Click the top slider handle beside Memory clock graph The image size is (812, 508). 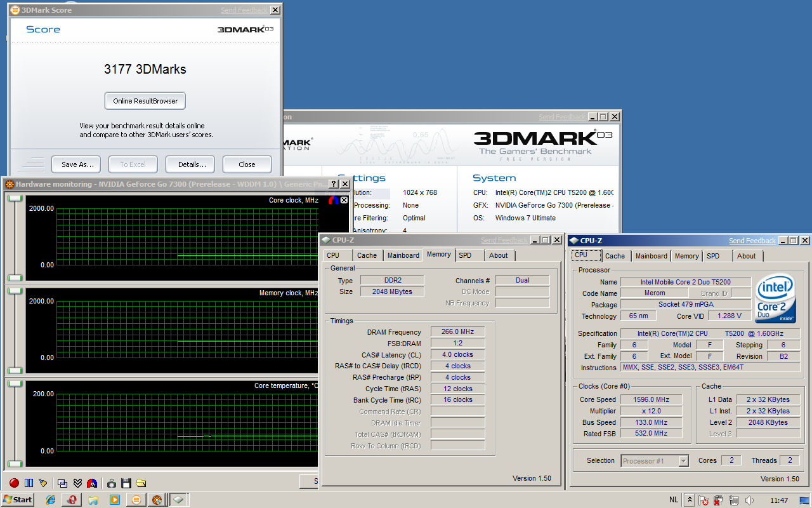point(15,291)
